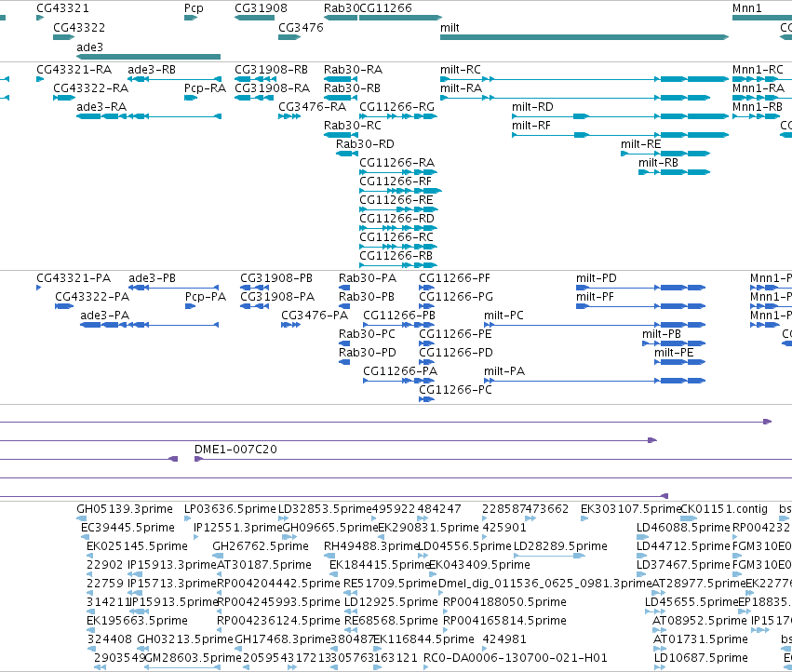Click the CG31908 gene bar
Viewport: 792px width, 672px height.
coord(255,19)
